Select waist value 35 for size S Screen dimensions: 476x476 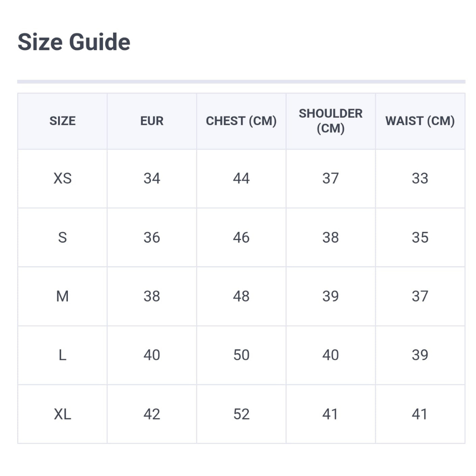click(420, 238)
